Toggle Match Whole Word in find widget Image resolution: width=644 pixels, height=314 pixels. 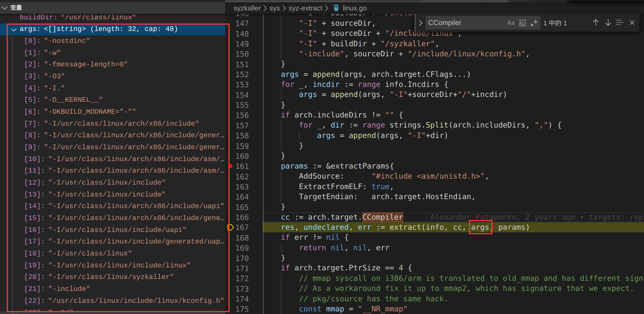[522, 23]
